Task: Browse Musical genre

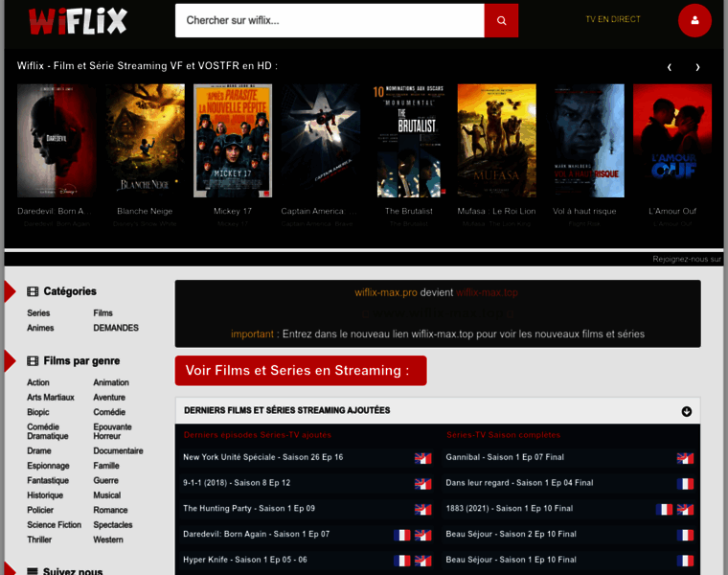Action: click(106, 495)
